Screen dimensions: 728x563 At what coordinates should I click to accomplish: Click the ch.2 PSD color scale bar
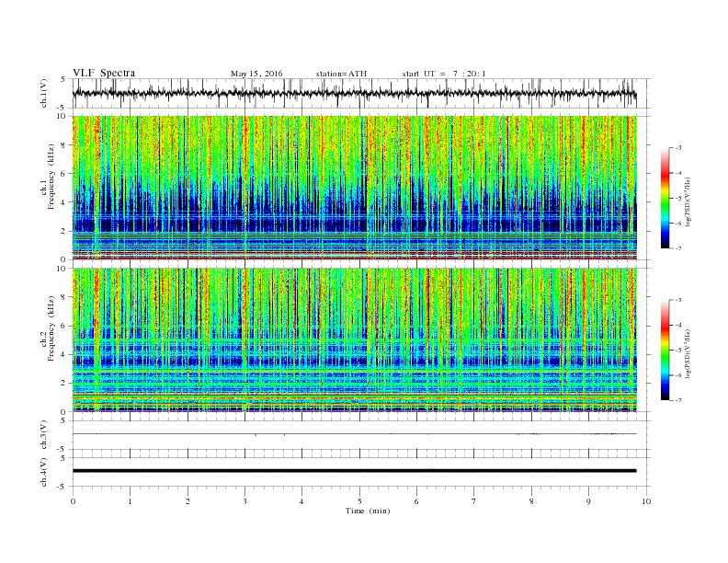click(665, 350)
